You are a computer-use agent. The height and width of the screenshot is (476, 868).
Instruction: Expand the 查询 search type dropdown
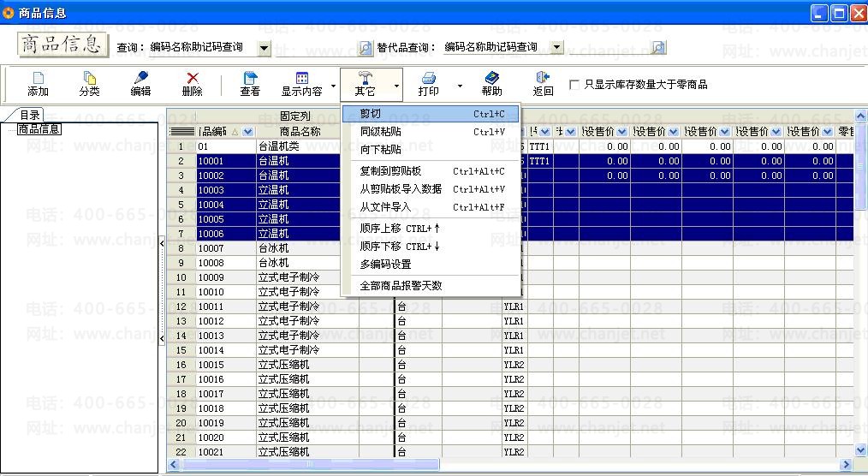(x=265, y=48)
